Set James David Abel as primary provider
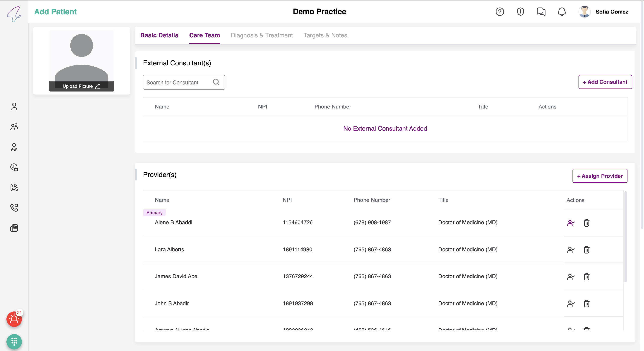The image size is (644, 351). click(x=571, y=277)
